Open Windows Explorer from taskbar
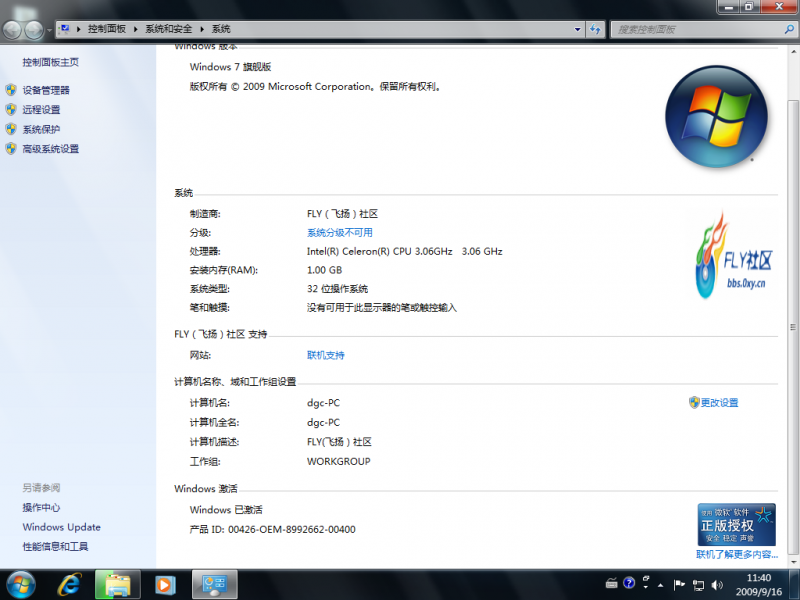The width and height of the screenshot is (800, 600). click(x=117, y=585)
